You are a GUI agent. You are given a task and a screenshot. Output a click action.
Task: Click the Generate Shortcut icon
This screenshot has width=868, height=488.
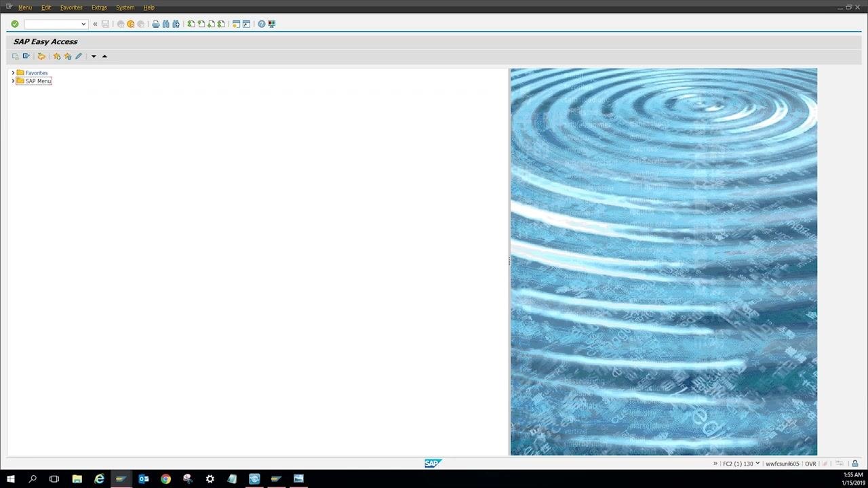(246, 24)
